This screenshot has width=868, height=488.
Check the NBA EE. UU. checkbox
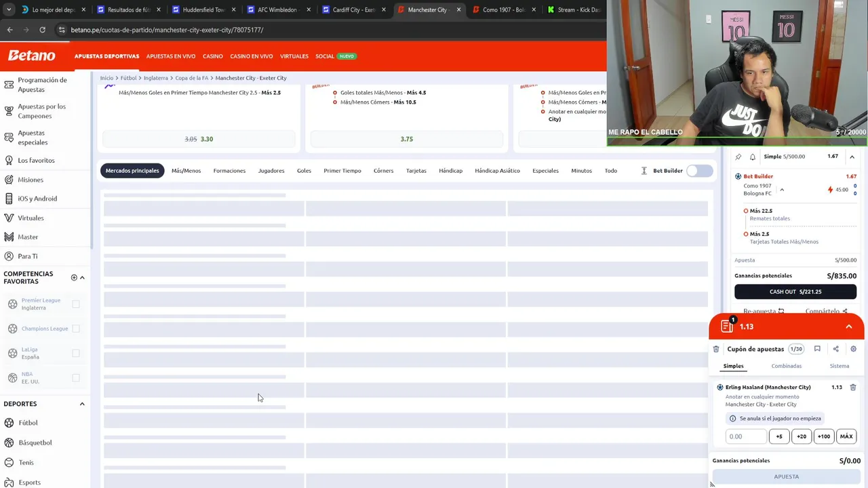(76, 378)
